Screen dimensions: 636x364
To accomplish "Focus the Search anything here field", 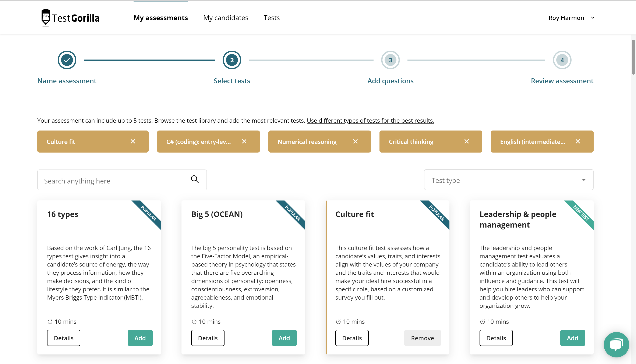I will point(113,181).
